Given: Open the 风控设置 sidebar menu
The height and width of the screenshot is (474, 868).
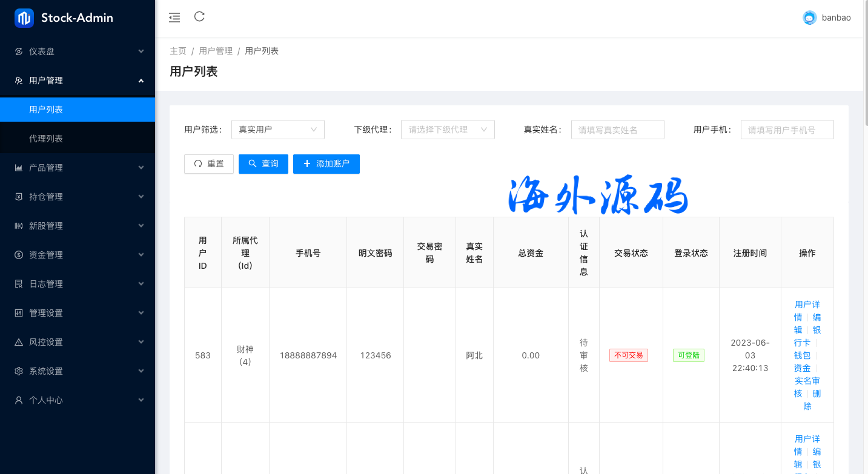Looking at the screenshot, I should [78, 342].
